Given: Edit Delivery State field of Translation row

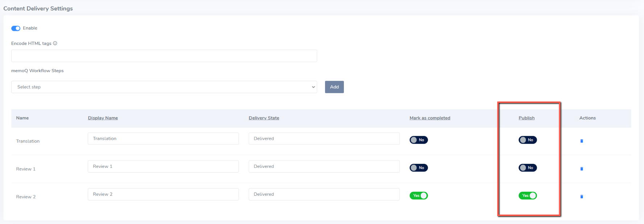Looking at the screenshot, I should 324,138.
